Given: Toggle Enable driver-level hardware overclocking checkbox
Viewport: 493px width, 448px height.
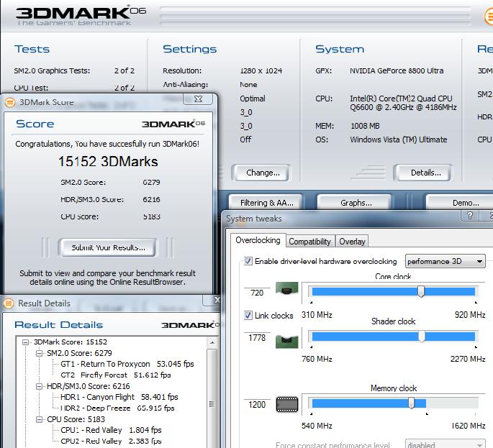Looking at the screenshot, I should [248, 261].
